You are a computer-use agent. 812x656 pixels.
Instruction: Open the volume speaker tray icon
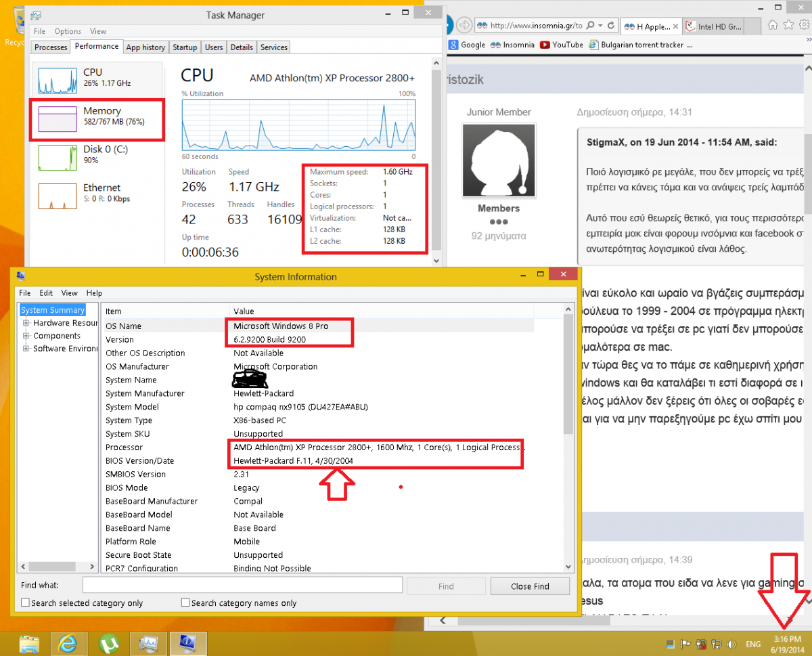pyautogui.click(x=731, y=644)
